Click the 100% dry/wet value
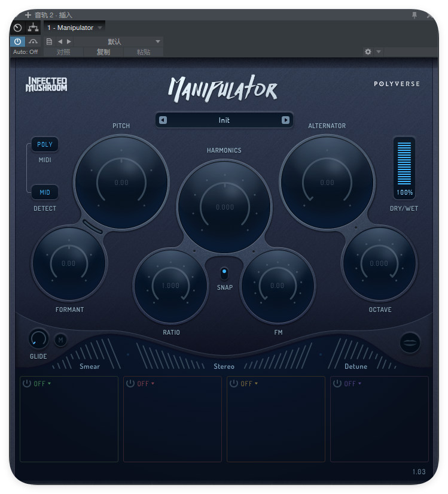This screenshot has width=448, height=494. 404,192
